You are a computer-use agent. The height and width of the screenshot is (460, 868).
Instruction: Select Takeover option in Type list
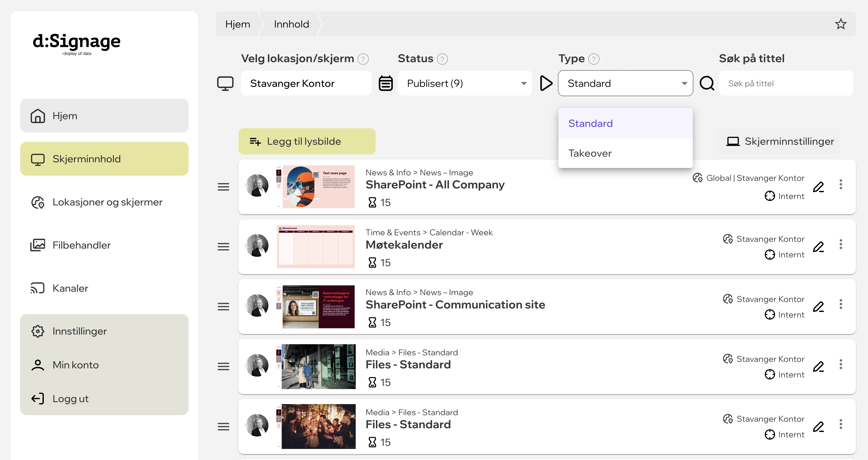(625, 153)
